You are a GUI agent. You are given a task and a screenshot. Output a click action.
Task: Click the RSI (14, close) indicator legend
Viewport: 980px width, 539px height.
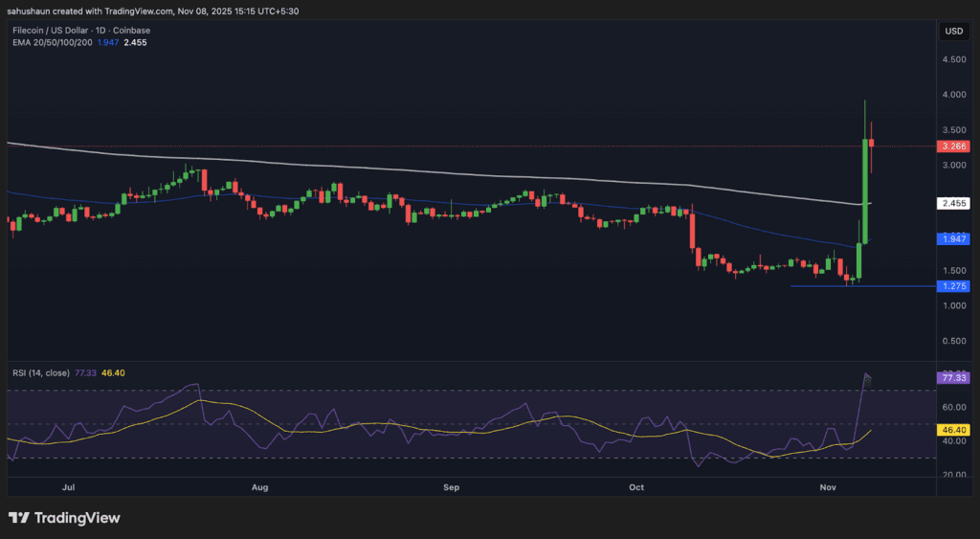pos(40,372)
